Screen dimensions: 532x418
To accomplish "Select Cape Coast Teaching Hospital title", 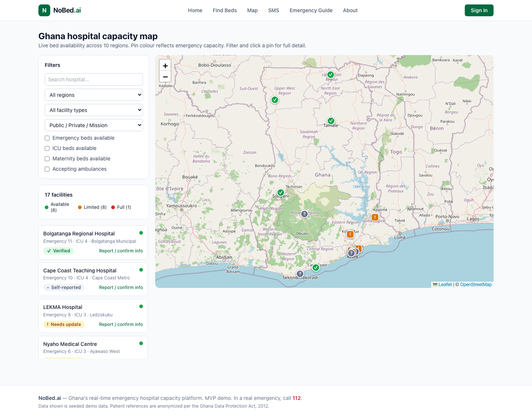I will click(x=80, y=271).
